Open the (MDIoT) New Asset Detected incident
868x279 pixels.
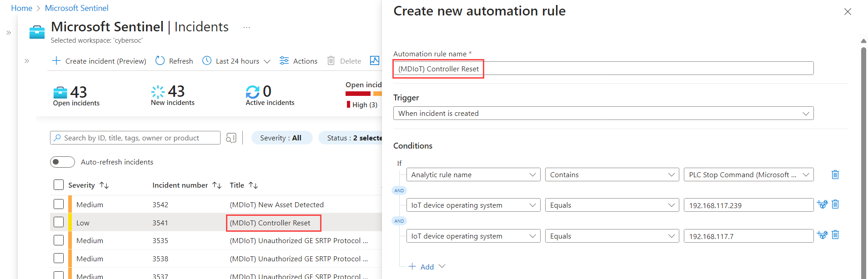(277, 204)
